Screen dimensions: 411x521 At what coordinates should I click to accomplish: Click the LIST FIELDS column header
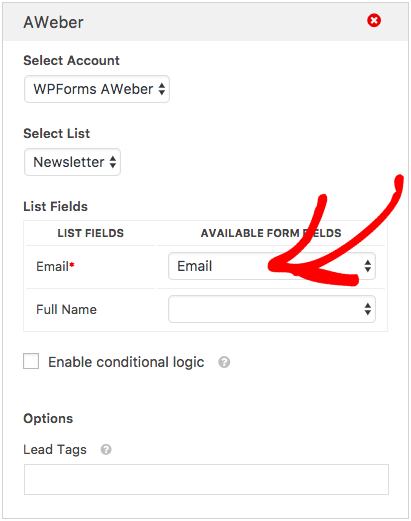[90, 233]
